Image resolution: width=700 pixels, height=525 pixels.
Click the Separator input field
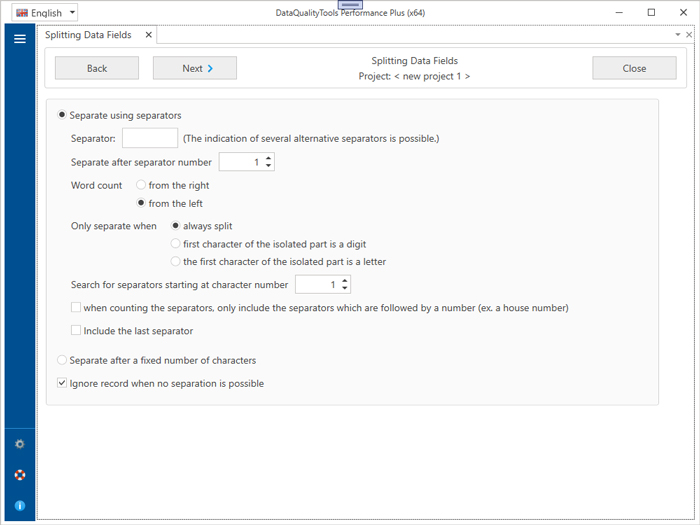tap(150, 138)
